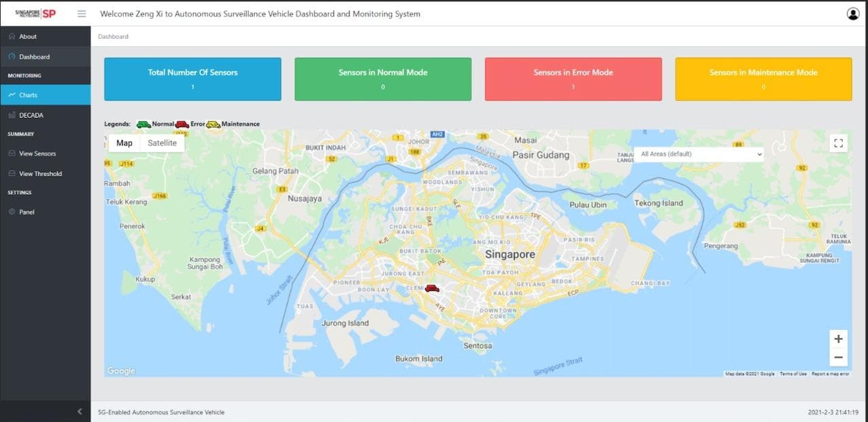This screenshot has height=422, width=868.
Task: Click the View Sensors list icon
Action: pos(12,153)
